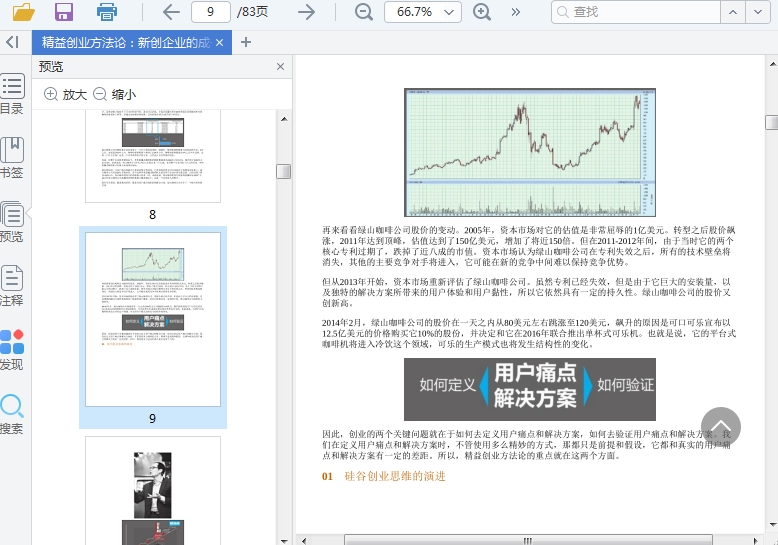Find previous match with the up chevron
Screen dimensions: 778x545
(733, 11)
